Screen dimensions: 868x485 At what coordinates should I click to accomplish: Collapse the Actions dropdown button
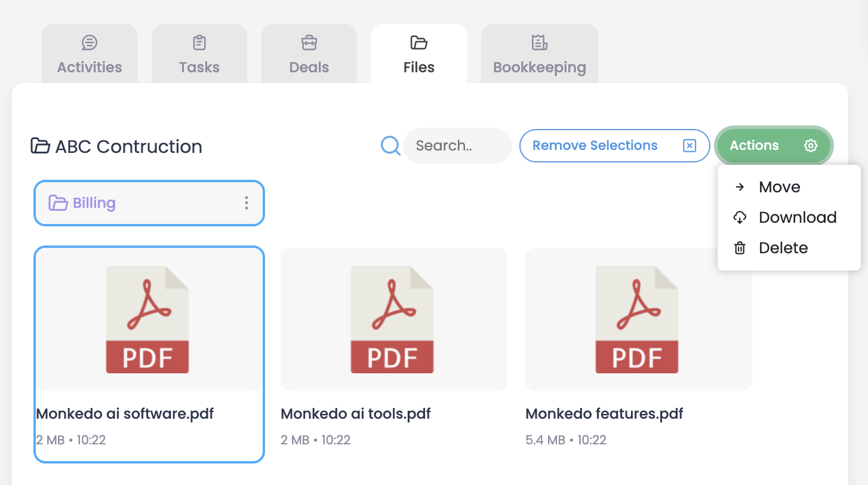click(773, 146)
